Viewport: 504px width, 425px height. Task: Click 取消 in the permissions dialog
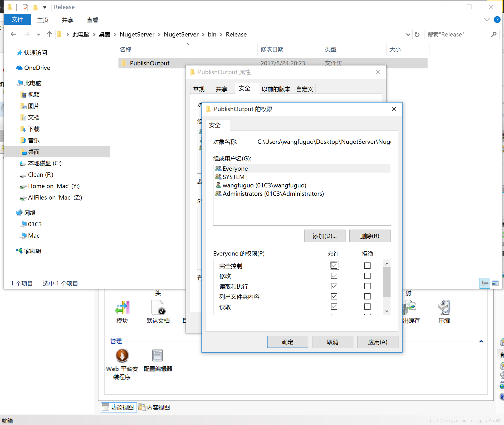pos(333,342)
